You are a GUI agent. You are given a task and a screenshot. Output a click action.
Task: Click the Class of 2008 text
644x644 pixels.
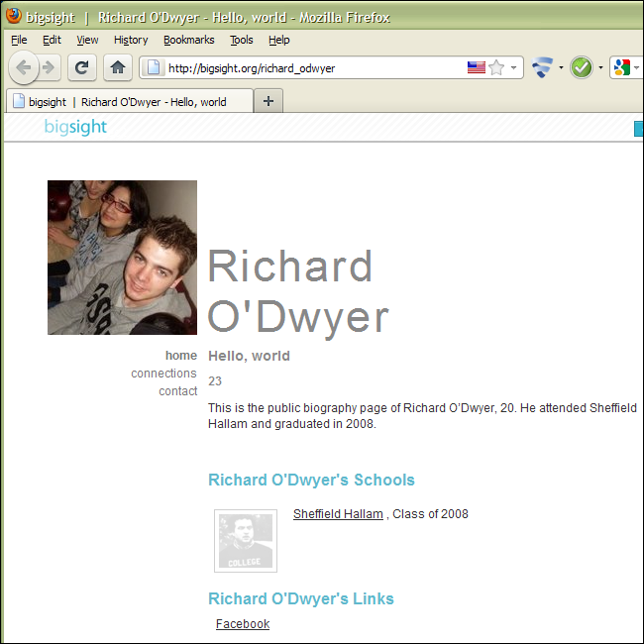tap(430, 514)
